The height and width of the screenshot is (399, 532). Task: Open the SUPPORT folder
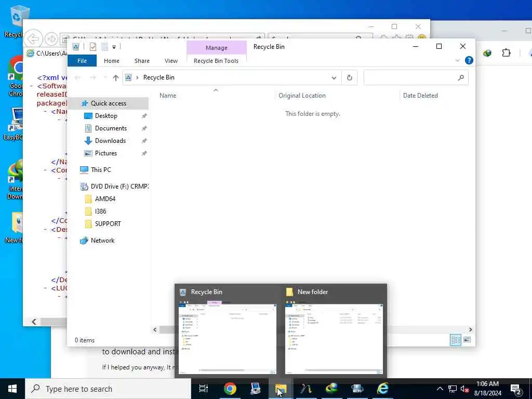(108, 224)
